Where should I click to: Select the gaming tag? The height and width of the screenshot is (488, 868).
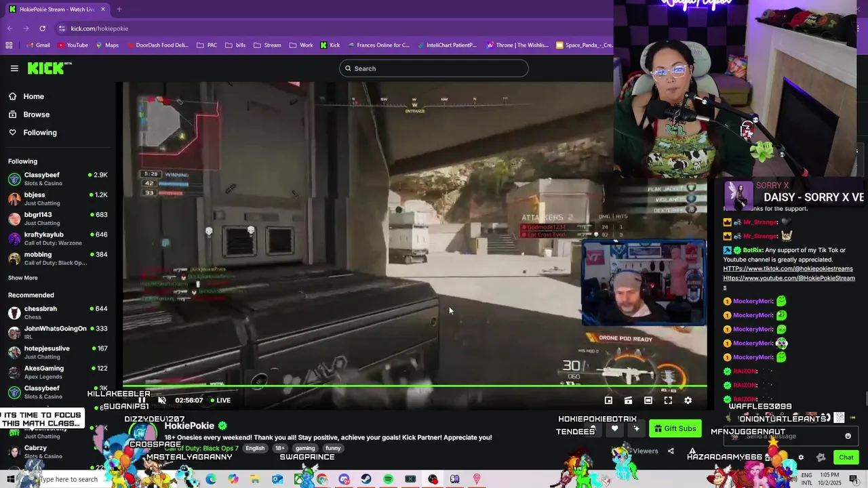[x=305, y=448]
